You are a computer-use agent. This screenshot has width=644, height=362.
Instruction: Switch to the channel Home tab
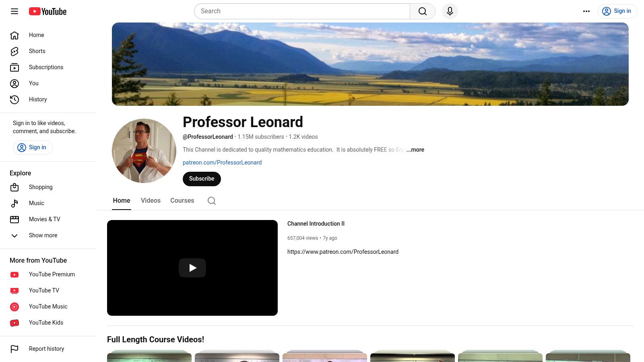coord(122,201)
